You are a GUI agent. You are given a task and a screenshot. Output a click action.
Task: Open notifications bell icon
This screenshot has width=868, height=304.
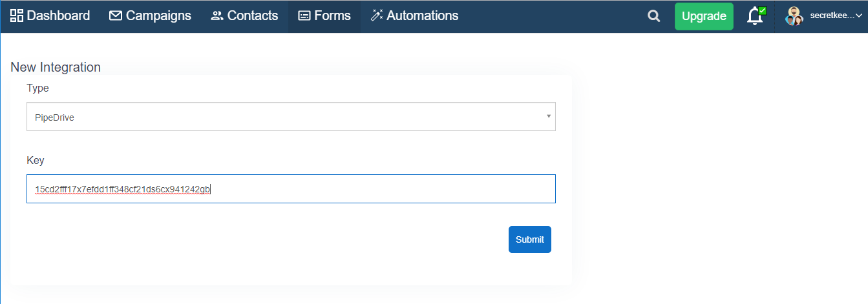pos(755,15)
